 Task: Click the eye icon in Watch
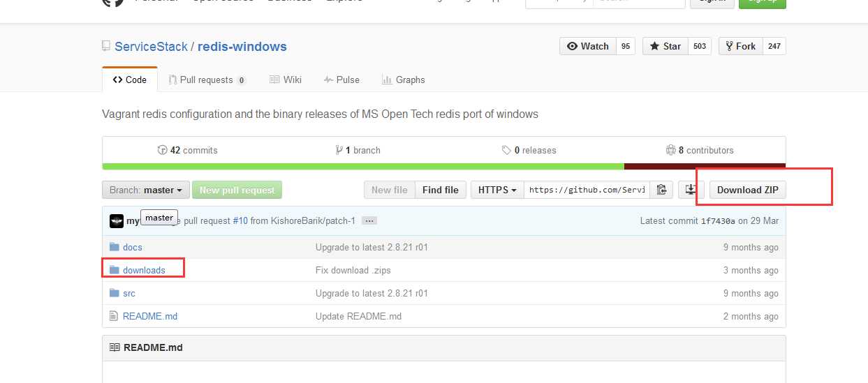(572, 46)
